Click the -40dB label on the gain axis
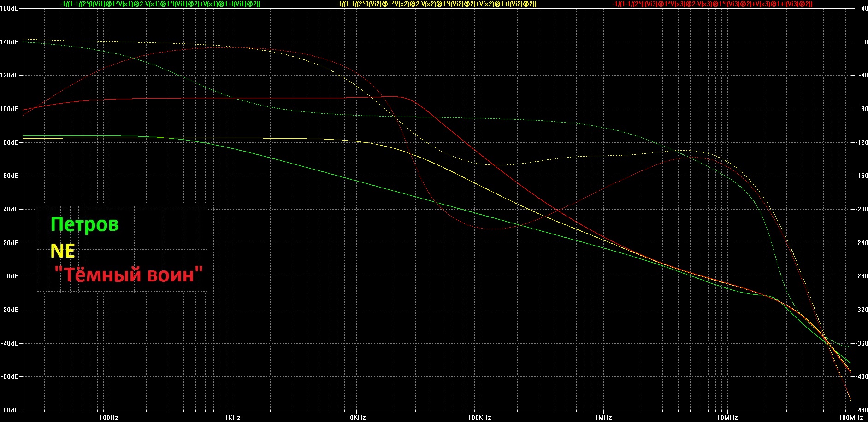This screenshot has width=868, height=422. [10, 343]
